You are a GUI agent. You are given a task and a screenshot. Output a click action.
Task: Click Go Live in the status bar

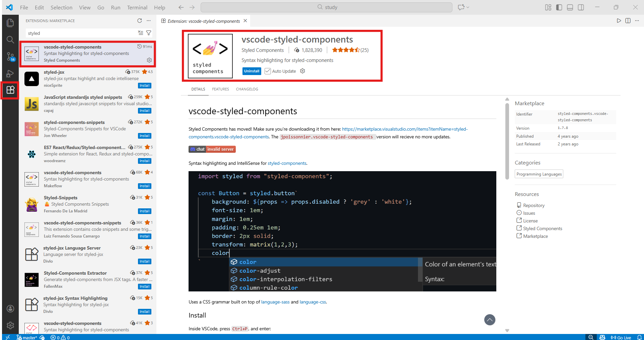tap(621, 337)
